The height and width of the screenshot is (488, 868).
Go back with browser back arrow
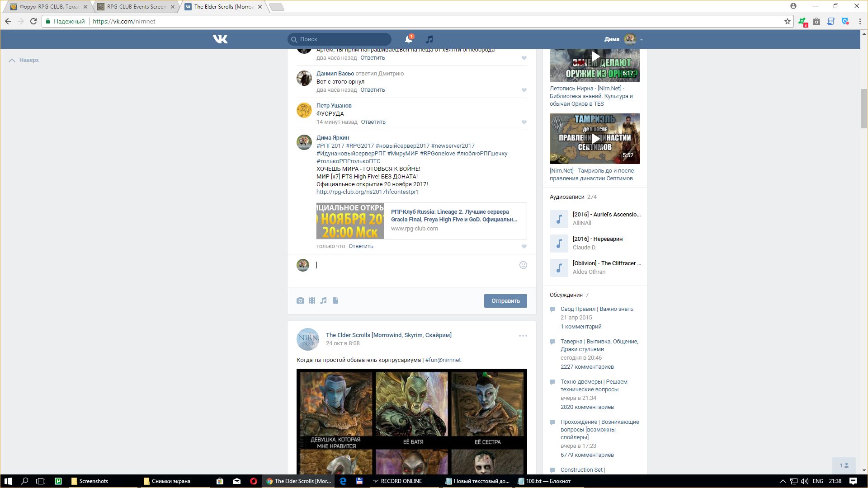(8, 21)
